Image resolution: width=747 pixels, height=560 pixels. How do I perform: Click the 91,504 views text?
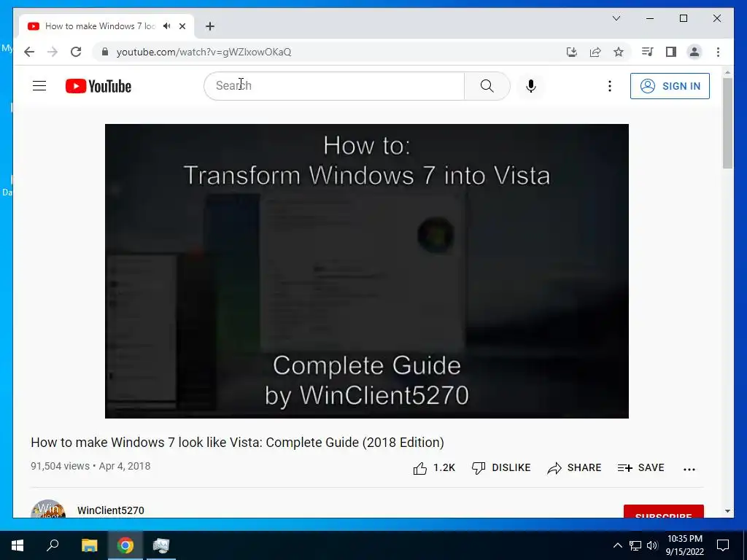coord(60,466)
